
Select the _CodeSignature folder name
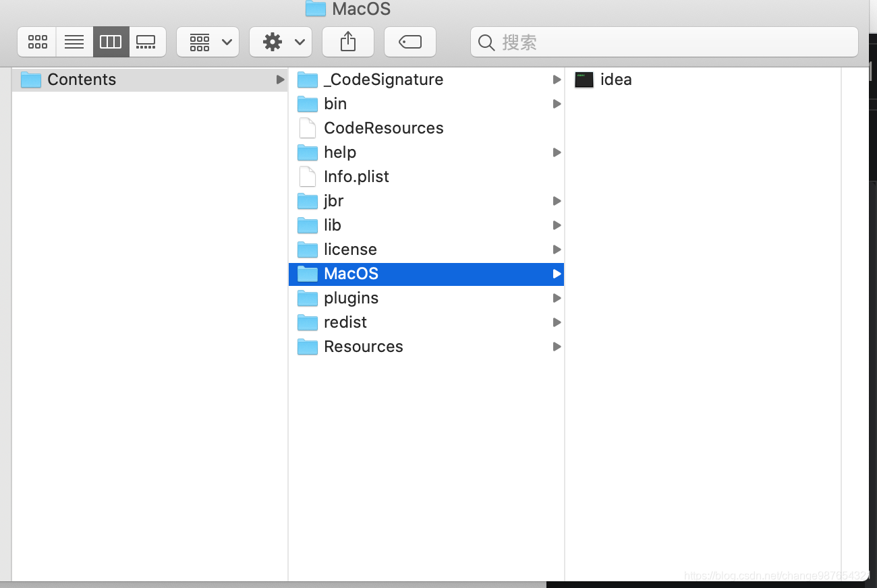point(383,80)
